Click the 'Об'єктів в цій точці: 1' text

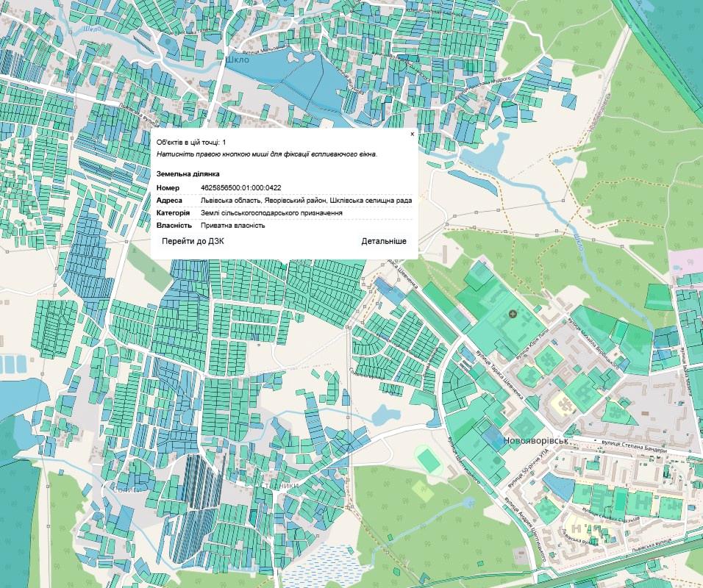pos(191,142)
